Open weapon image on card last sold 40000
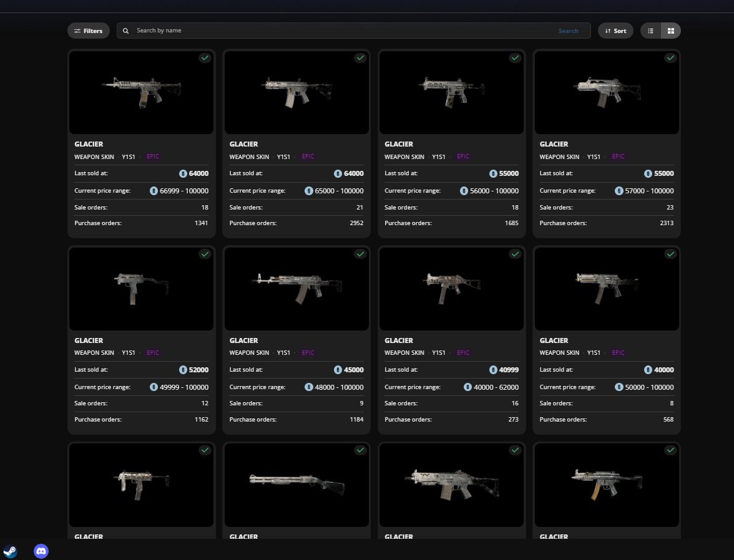Viewport: 734px width, 560px height. click(x=607, y=289)
